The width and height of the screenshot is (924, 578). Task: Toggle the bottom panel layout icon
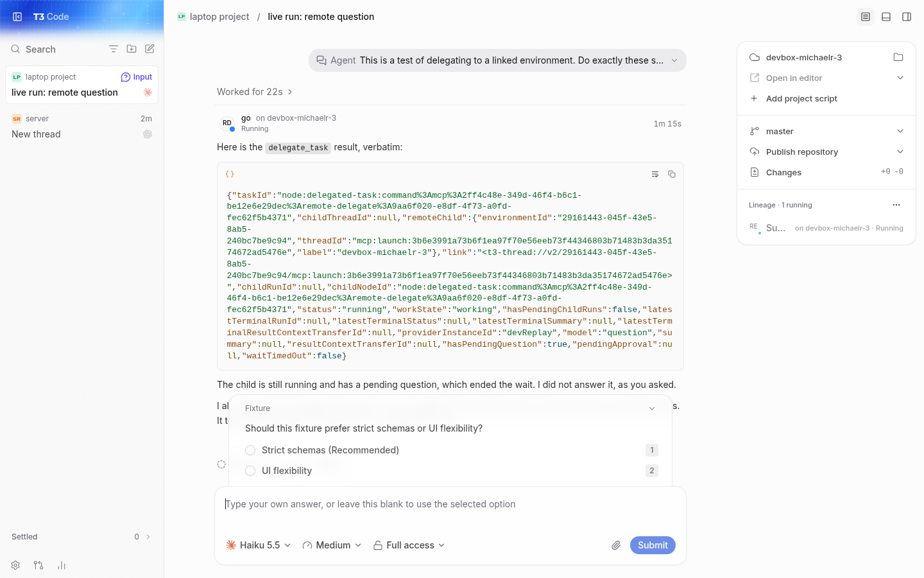pos(886,17)
